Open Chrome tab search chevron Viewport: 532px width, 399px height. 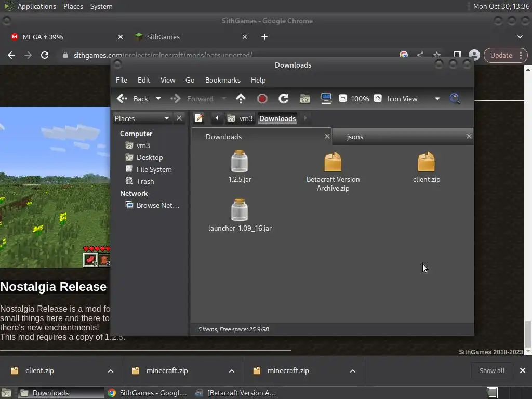click(x=520, y=37)
